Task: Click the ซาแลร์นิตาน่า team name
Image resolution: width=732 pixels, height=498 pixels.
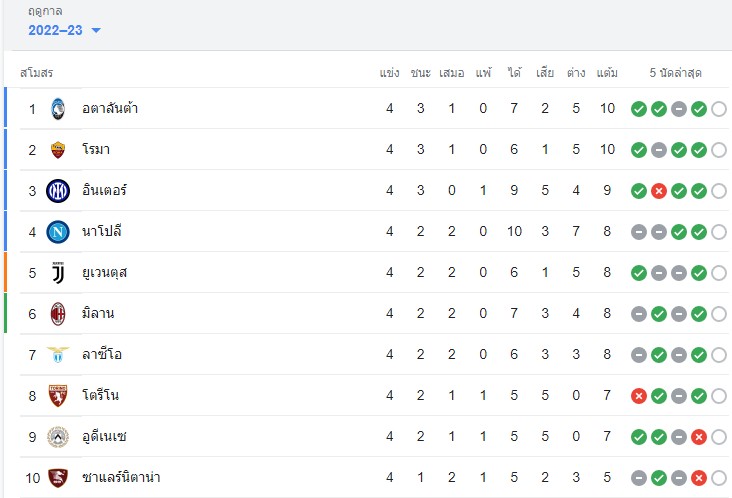Action: [121, 477]
